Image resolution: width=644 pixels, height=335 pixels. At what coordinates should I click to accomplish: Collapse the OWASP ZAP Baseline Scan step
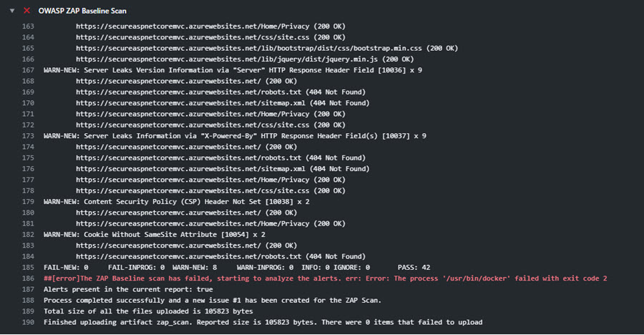pos(12,11)
